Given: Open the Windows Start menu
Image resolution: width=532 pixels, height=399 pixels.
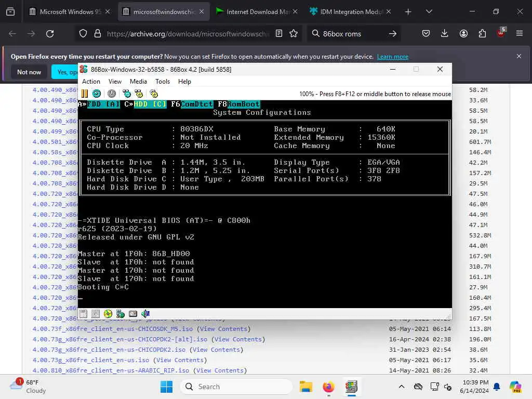Looking at the screenshot, I should pyautogui.click(x=166, y=387).
